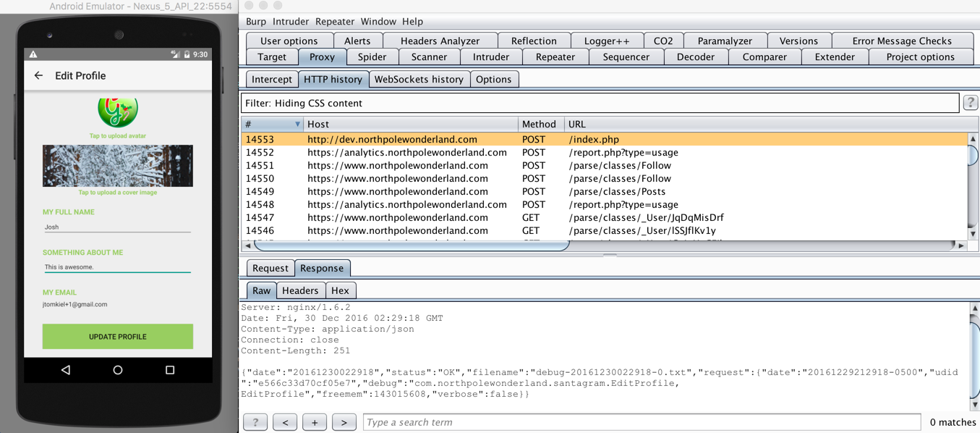
Task: Open the Error Message Checks tab
Action: click(902, 41)
